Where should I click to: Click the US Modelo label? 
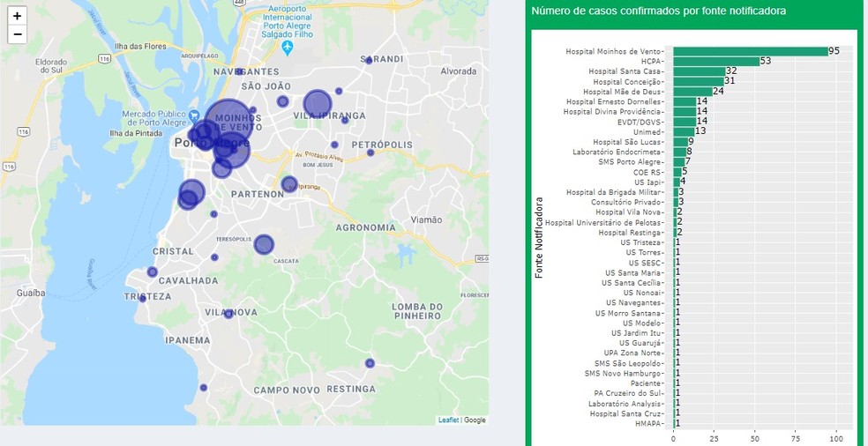(641, 323)
